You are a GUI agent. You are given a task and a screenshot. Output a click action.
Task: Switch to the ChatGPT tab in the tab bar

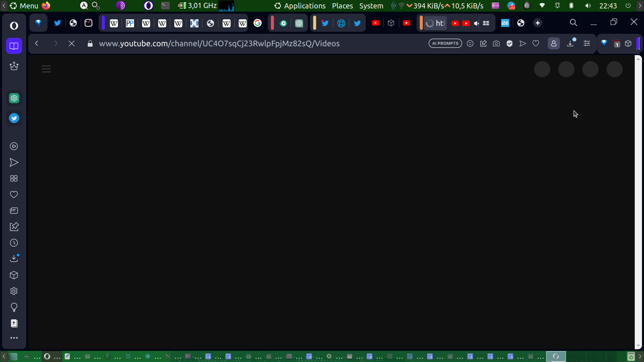299,23
